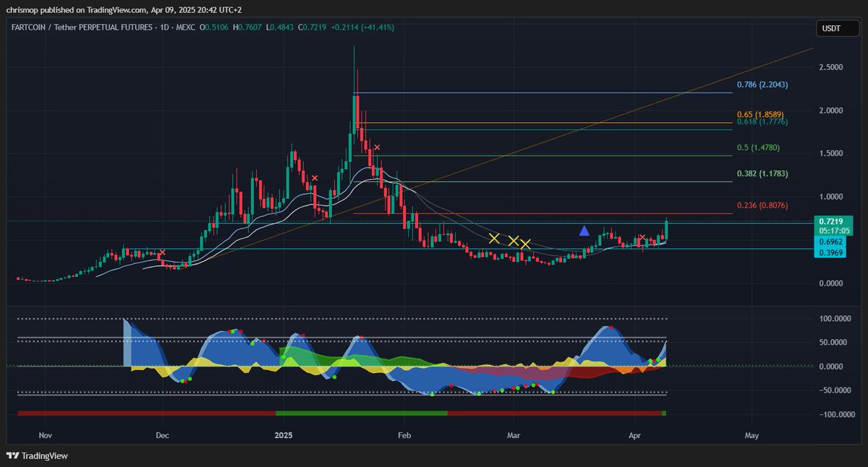Select the 0.5 (1.4780) Fibonacci label
This screenshot has height=467, width=868.
click(x=758, y=147)
